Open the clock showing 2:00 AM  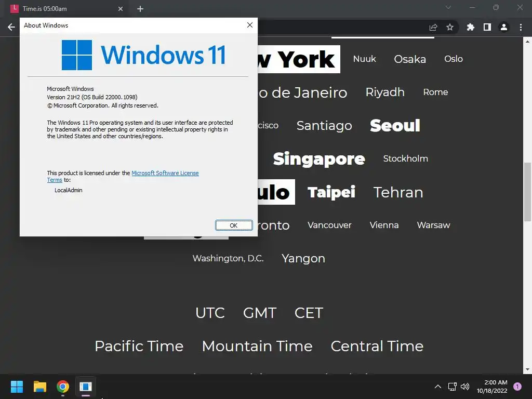click(x=492, y=387)
